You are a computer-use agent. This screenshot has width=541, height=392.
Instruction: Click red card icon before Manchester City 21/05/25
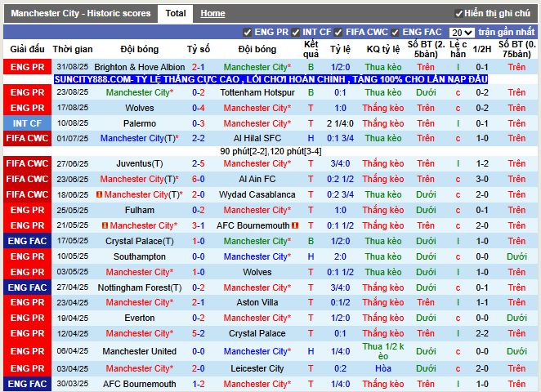pos(105,225)
